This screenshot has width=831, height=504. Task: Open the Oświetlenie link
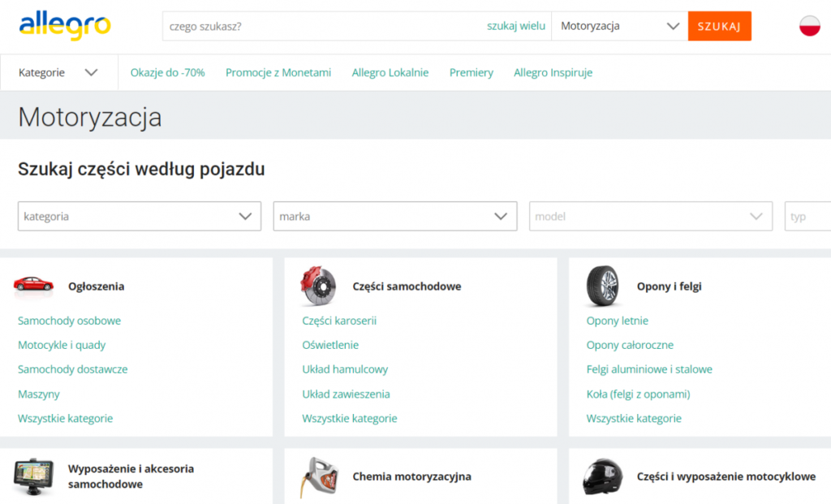[330, 345]
